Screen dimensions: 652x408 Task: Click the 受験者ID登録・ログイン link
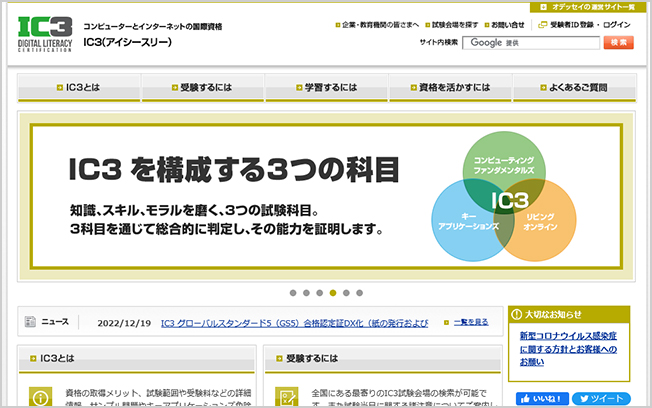click(590, 25)
